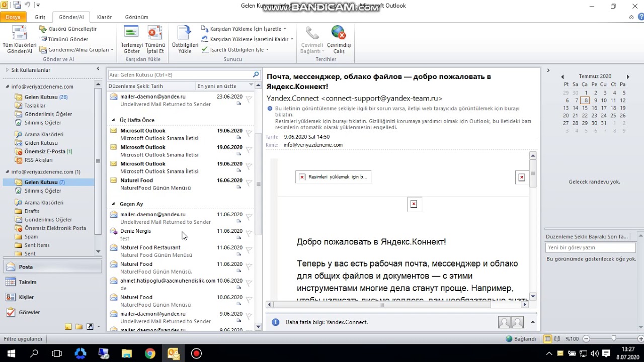Open first account's Gönderilmiş Öğeler folder
644x362 pixels.
(48, 114)
